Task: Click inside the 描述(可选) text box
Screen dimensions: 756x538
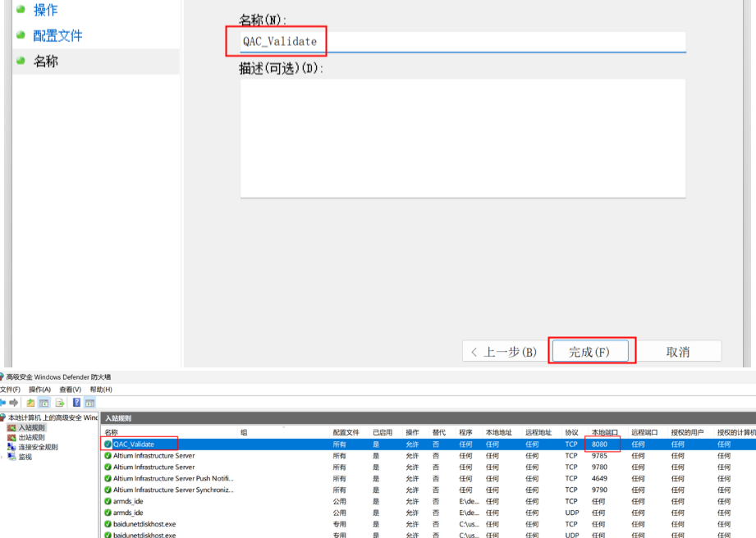Action: [x=462, y=138]
